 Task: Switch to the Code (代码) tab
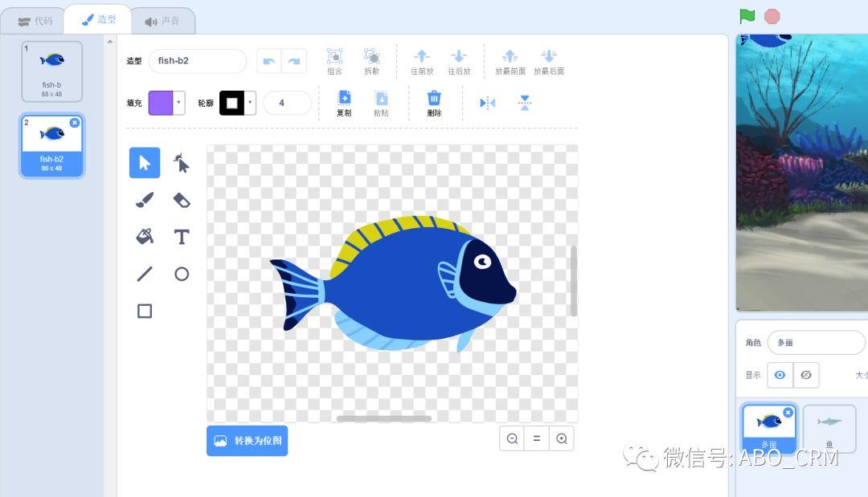coord(35,21)
